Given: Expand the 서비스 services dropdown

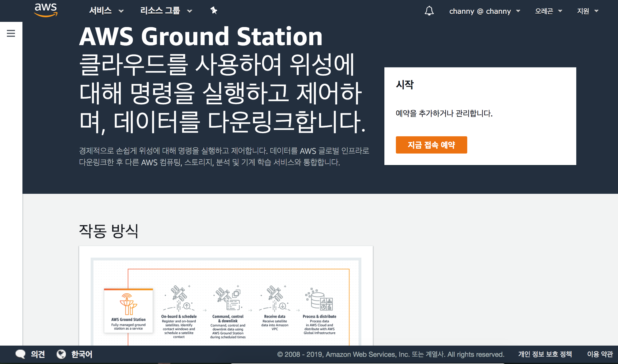Looking at the screenshot, I should pos(106,11).
